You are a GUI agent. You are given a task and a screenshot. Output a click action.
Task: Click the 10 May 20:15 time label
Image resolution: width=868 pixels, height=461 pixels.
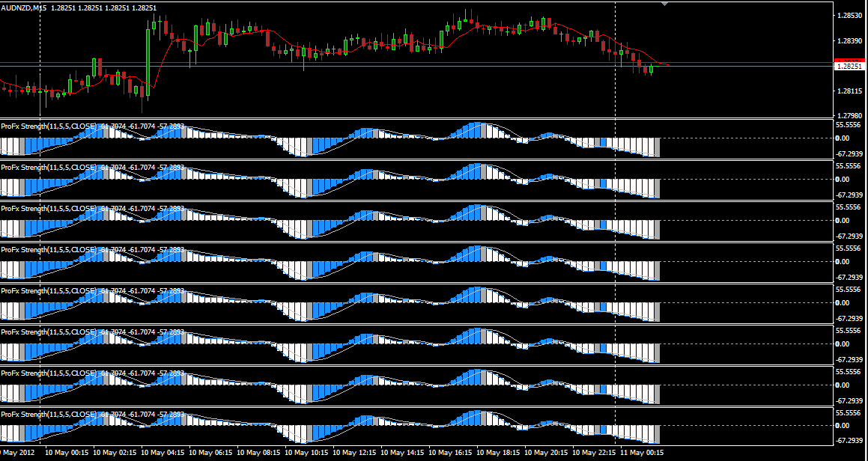coord(546,452)
